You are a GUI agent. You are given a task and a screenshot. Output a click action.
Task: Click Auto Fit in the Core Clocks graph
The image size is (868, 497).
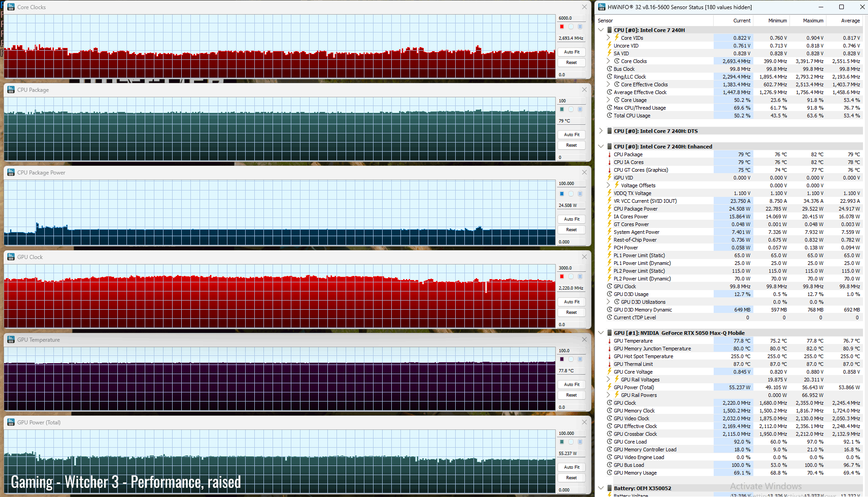572,52
